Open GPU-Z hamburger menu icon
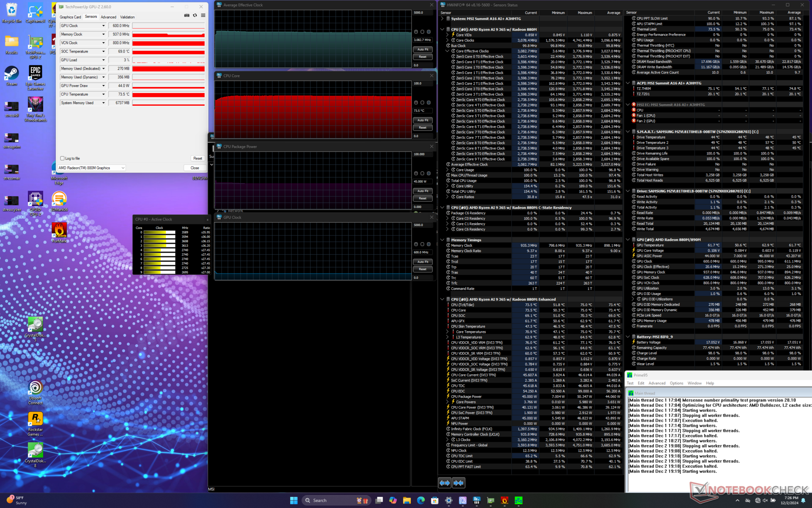The image size is (812, 508). pos(203,15)
